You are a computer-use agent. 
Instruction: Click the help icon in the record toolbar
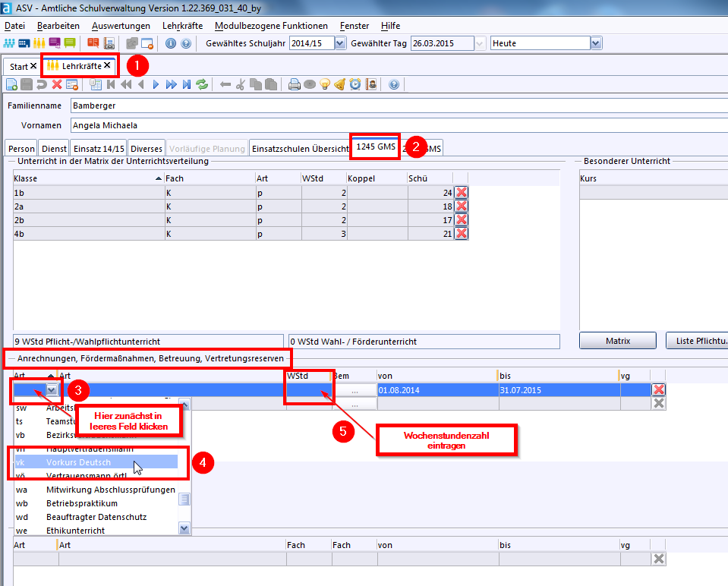(394, 84)
